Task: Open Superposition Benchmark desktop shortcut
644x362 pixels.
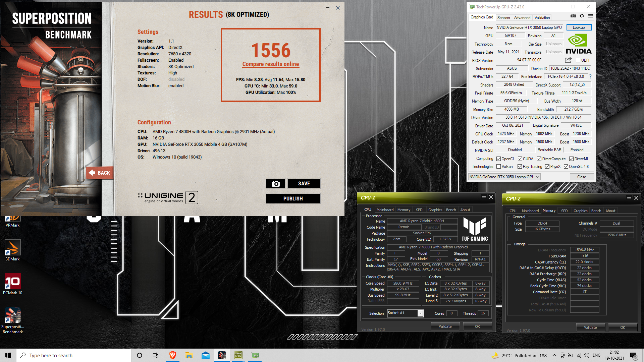Action: [x=12, y=320]
